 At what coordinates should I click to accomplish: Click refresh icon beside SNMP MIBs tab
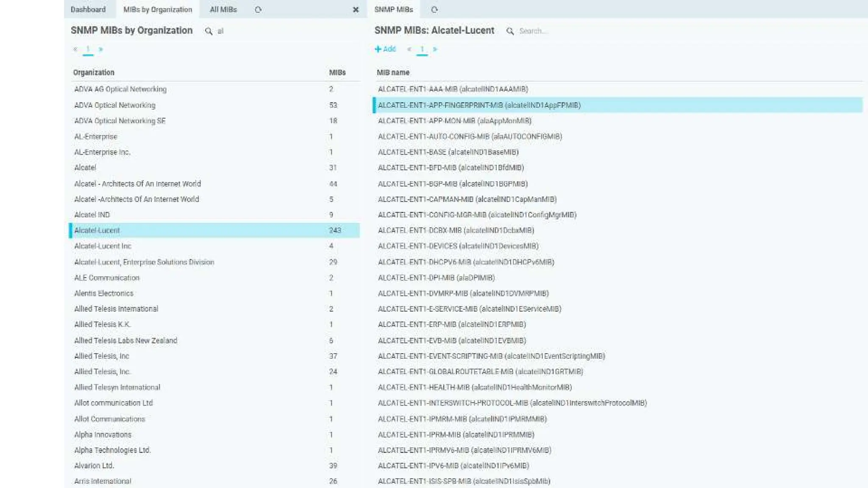pyautogui.click(x=434, y=9)
